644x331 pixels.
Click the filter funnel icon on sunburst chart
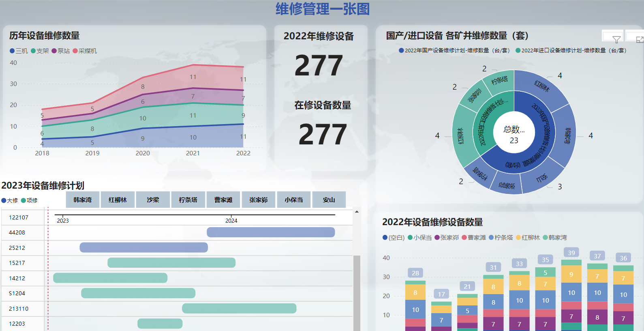click(616, 39)
